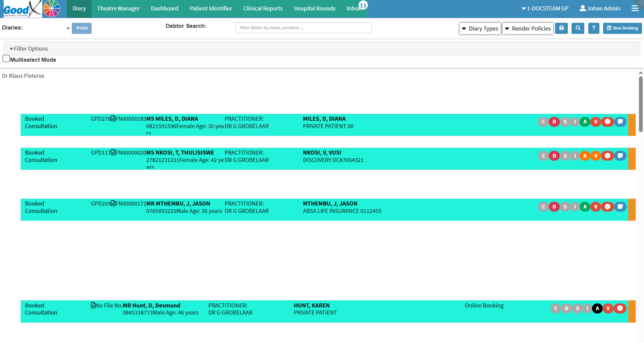Open note icon on Thulisiswe Nkosi booking
The image size is (644, 343).
620,156
